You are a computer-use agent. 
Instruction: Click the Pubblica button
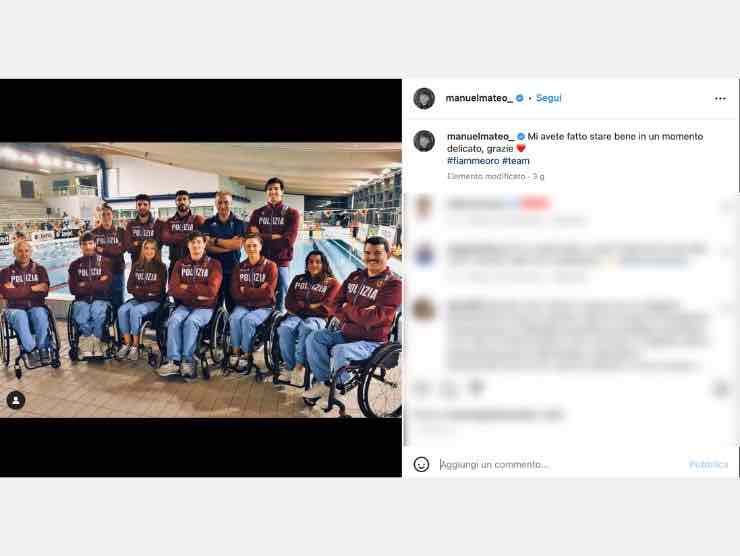coord(708,464)
